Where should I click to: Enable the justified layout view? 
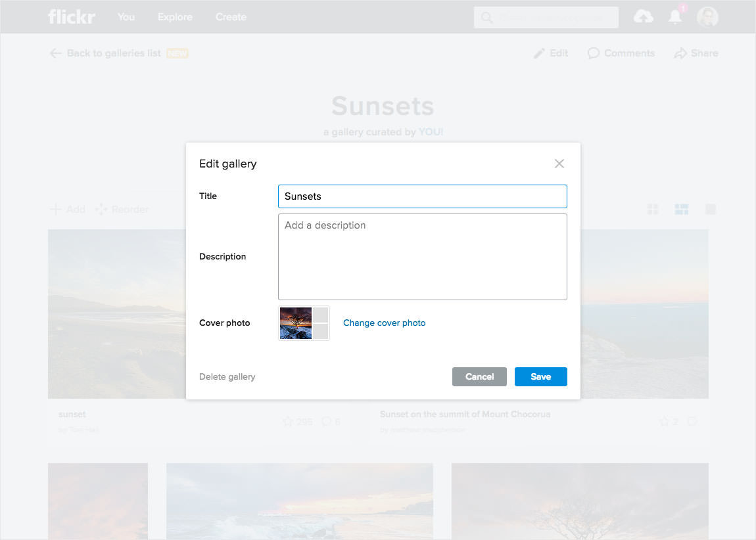(x=681, y=209)
